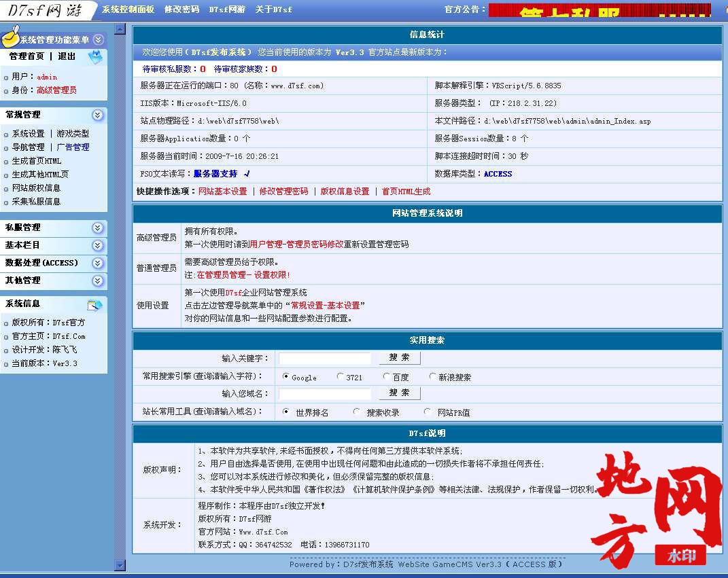This screenshot has height=578, width=728.
Task: Click 退出 to log out
Action: [67, 56]
